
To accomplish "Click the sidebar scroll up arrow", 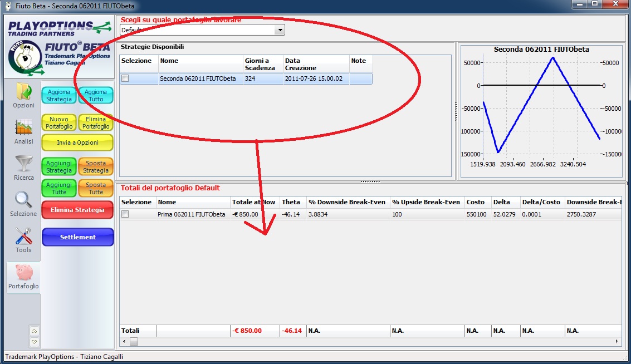I will [35, 331].
